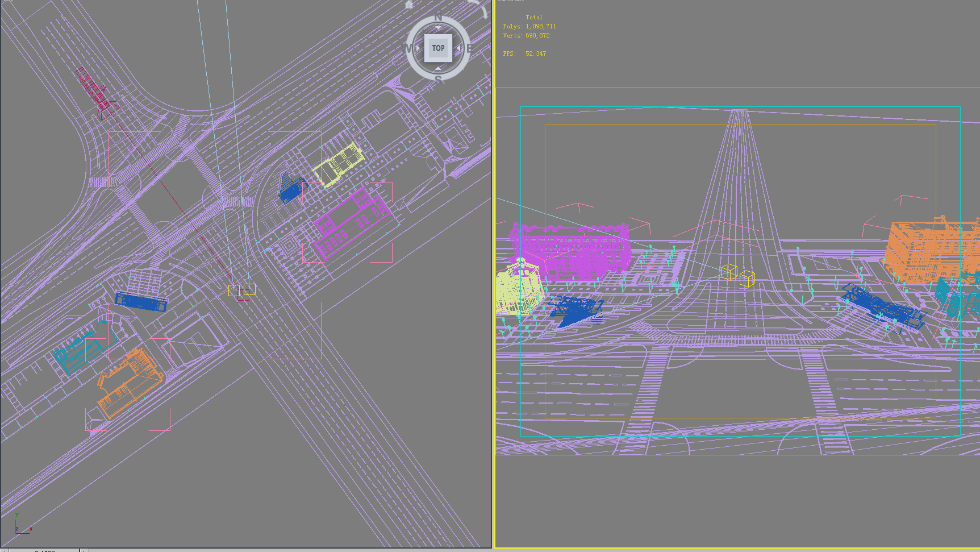Image resolution: width=980 pixels, height=552 pixels.
Task: Select the cyan building in camera viewport
Action: [x=957, y=296]
